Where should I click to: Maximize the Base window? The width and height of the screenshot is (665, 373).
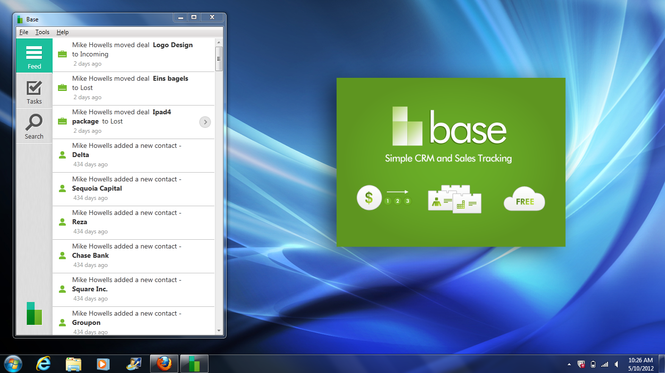(194, 17)
